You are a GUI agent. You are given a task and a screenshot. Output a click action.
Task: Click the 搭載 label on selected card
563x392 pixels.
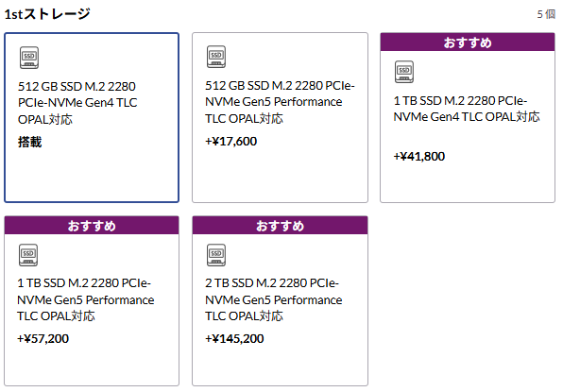[x=30, y=142]
